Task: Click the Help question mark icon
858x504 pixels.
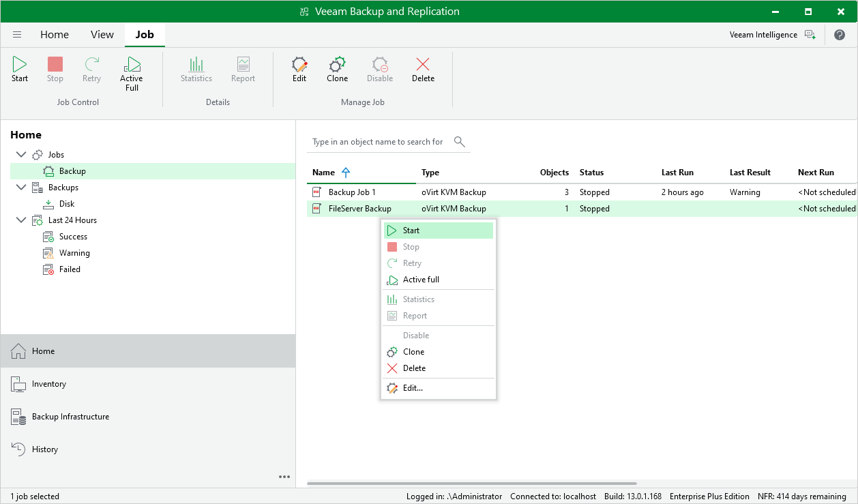Action: [x=840, y=34]
